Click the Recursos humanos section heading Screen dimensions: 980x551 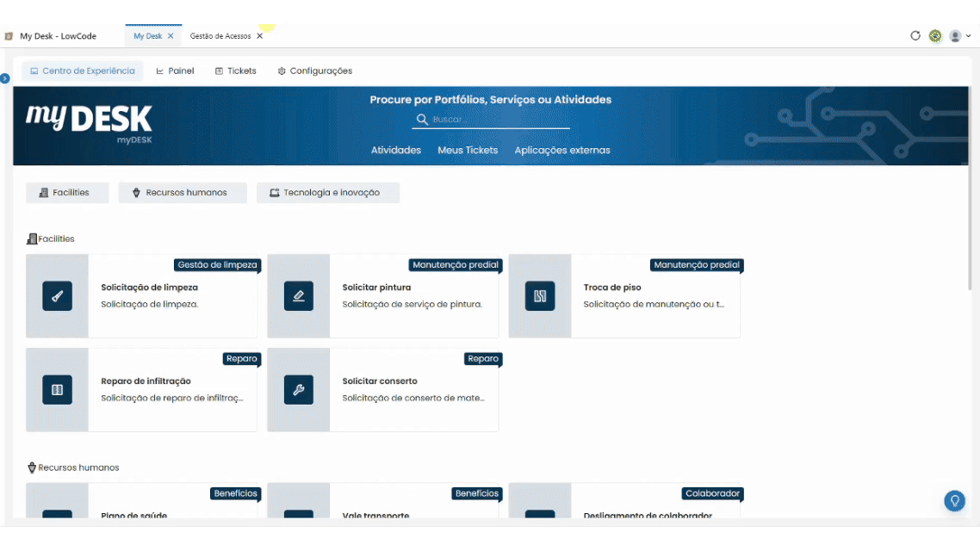[x=73, y=467]
